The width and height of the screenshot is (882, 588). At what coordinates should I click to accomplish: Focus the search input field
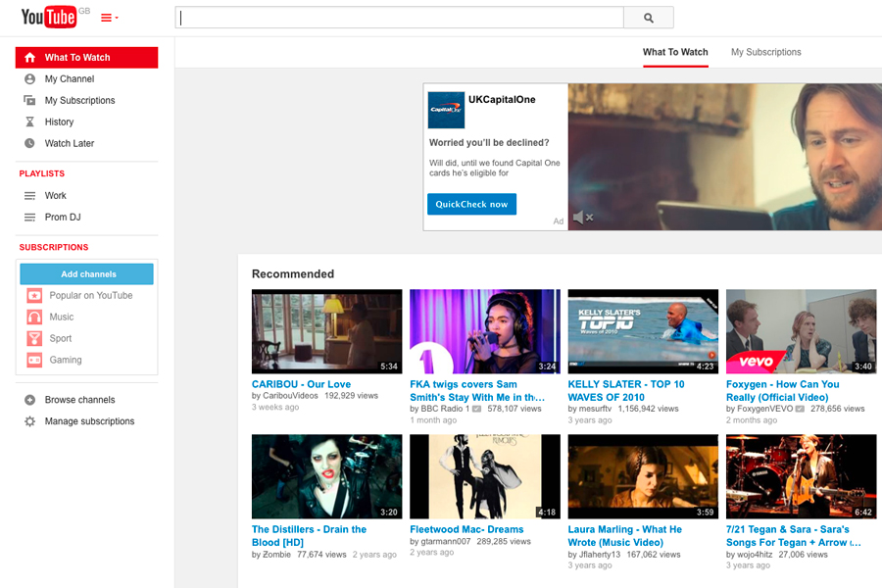400,18
